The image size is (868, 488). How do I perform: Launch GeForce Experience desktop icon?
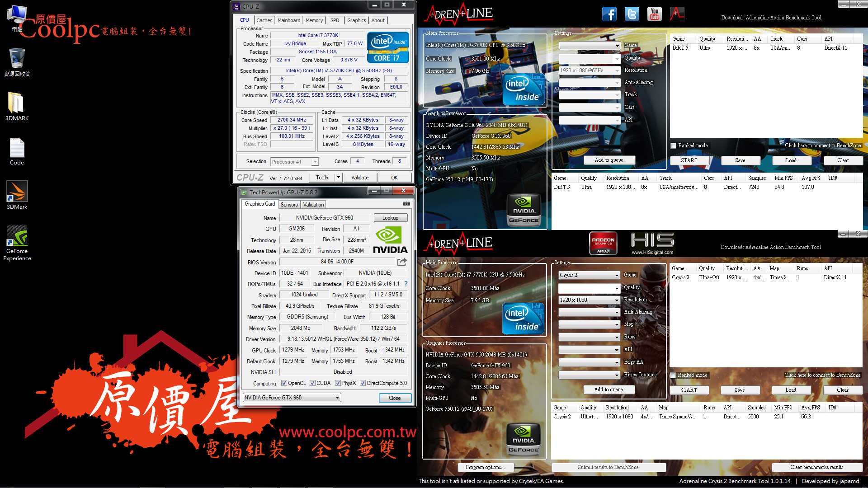[x=17, y=243]
